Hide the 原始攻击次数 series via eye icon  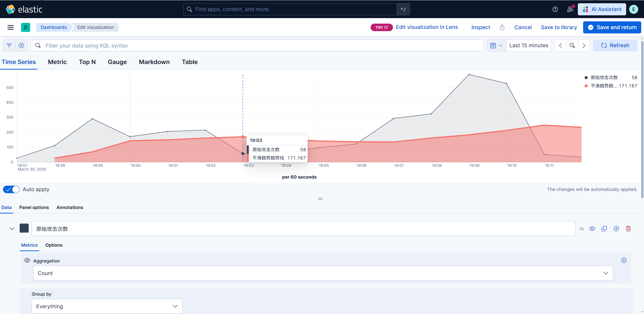click(592, 229)
